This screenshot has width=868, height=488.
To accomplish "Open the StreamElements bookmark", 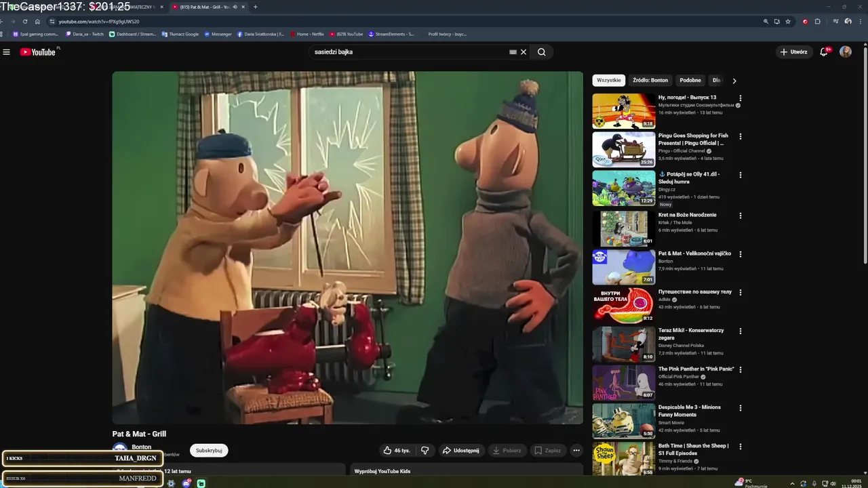I will pos(391,34).
